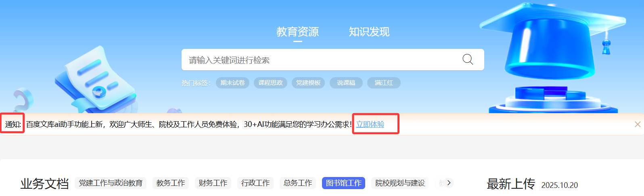Select the 总务工作 category
This screenshot has width=644, height=196.
[x=298, y=183]
